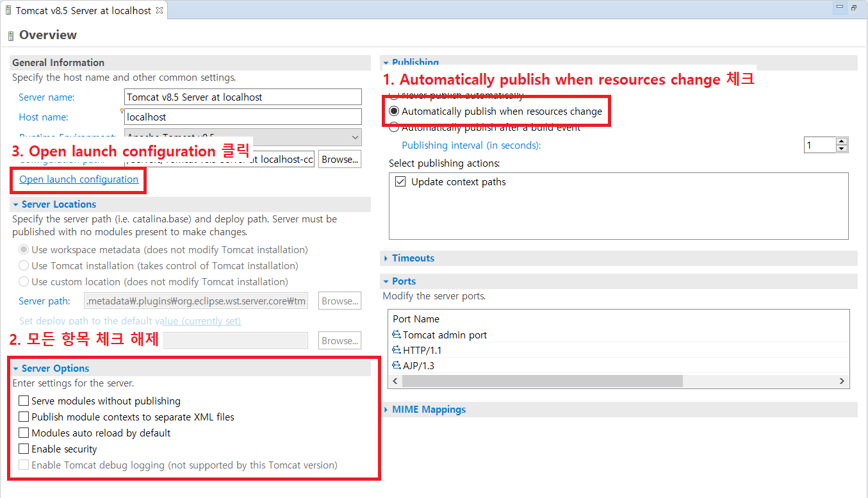Collapse the Server Options section
The image size is (868, 498).
pyautogui.click(x=15, y=368)
